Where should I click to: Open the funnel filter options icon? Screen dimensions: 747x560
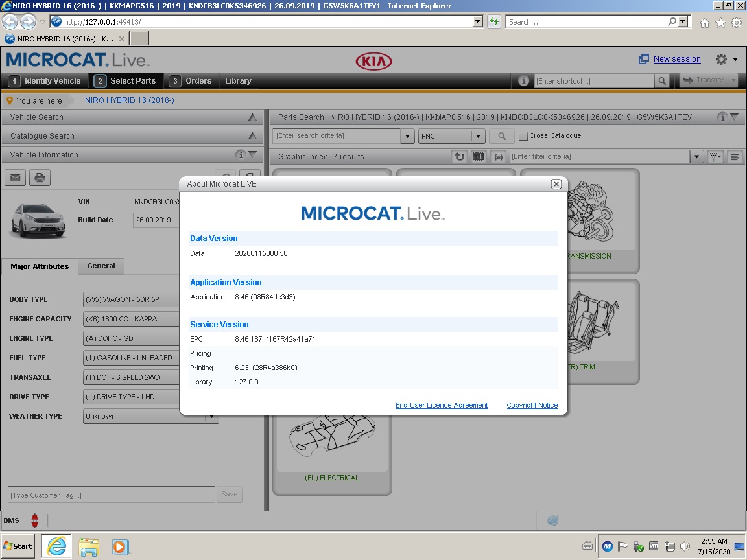click(715, 156)
